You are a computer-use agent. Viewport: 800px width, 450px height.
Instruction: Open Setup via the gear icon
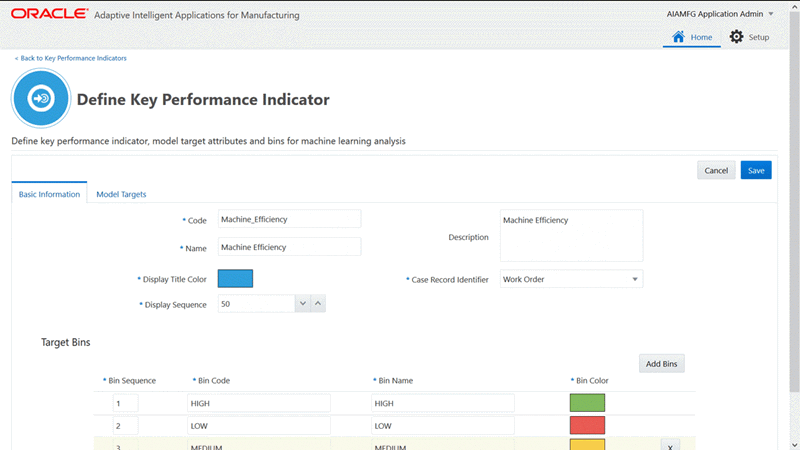click(x=736, y=37)
